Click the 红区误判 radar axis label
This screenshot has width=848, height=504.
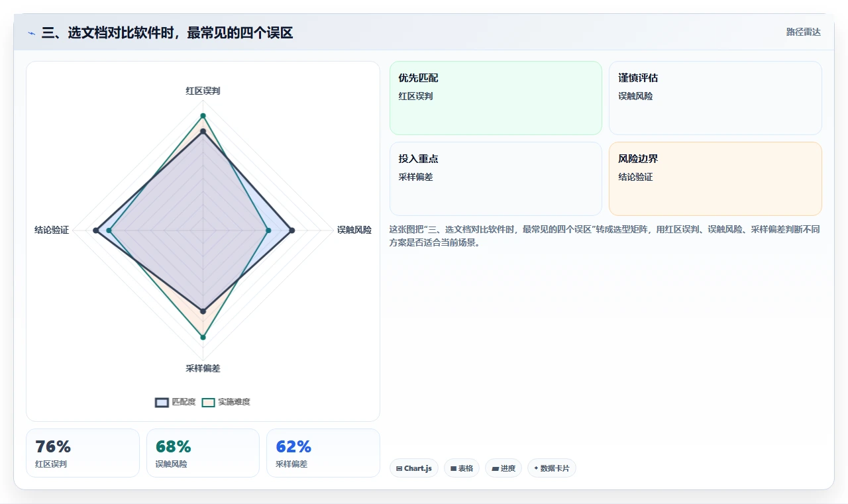[x=203, y=91]
